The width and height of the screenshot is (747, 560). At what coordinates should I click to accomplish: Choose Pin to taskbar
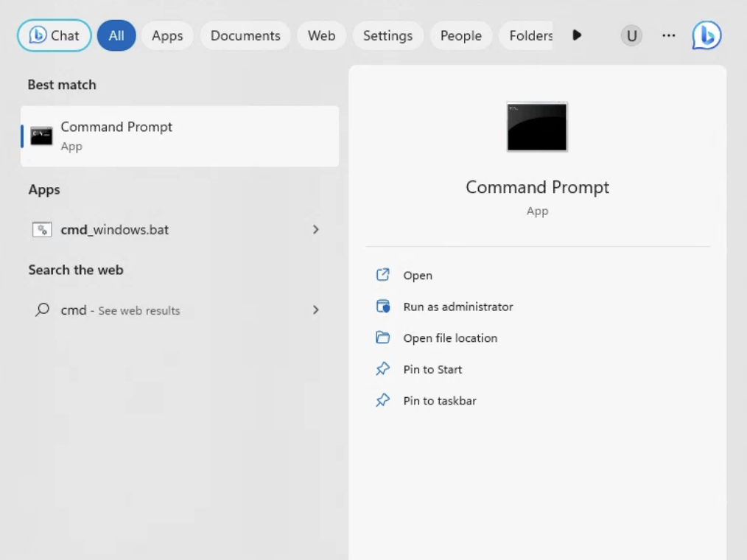point(440,401)
